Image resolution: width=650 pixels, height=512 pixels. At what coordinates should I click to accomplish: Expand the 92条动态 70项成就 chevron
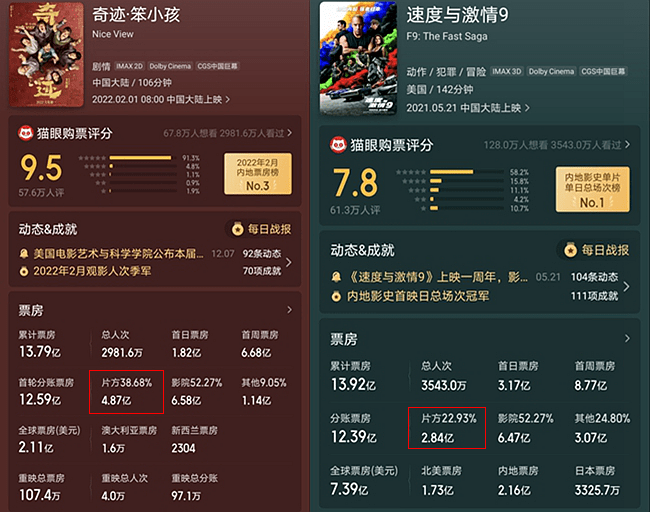tap(289, 262)
